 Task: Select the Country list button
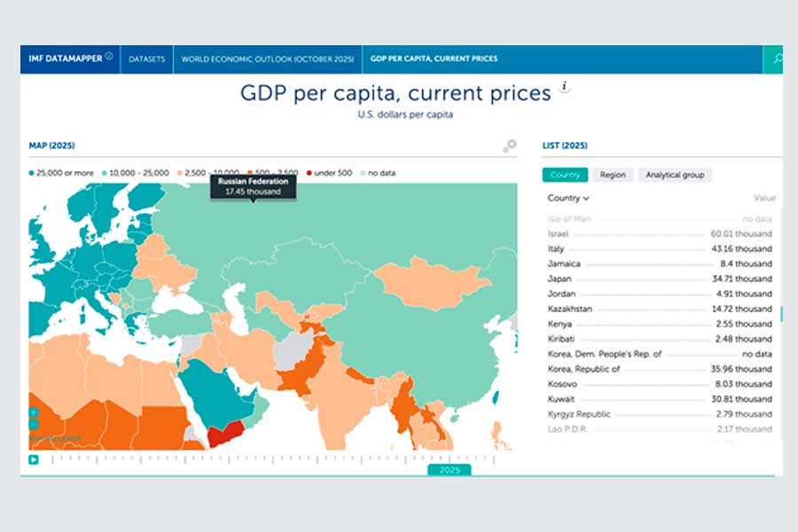tap(564, 175)
